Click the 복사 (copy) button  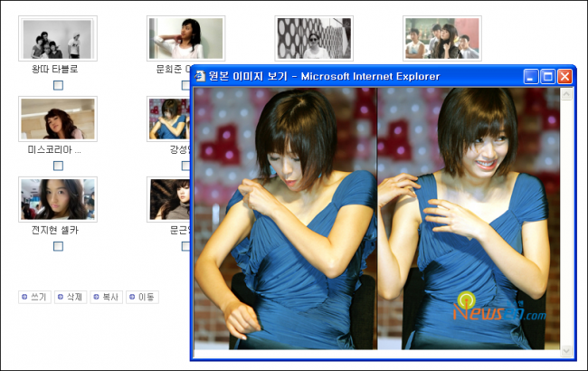pos(107,297)
